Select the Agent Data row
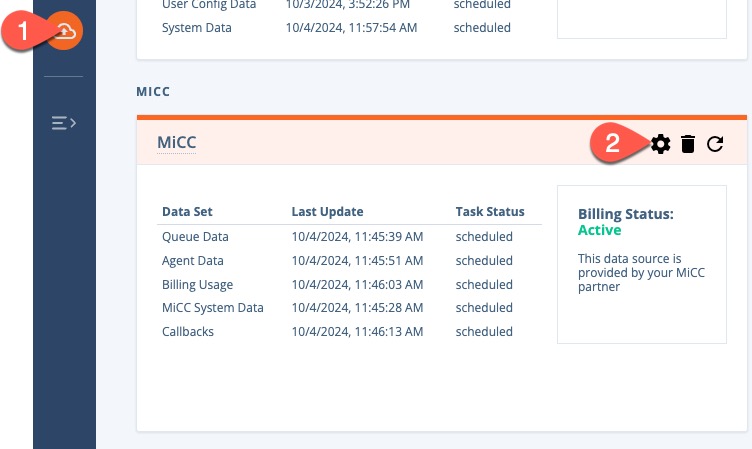Image resolution: width=752 pixels, height=449 pixels. point(349,260)
